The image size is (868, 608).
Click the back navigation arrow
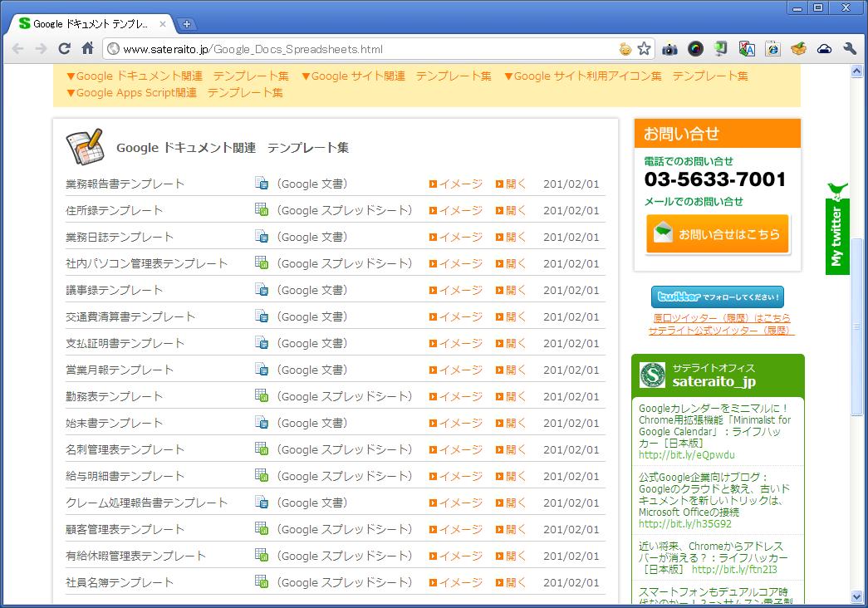click(x=17, y=49)
